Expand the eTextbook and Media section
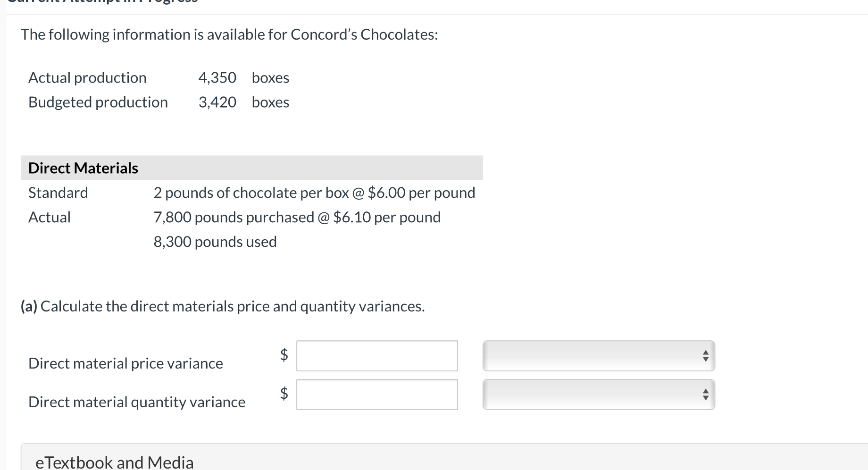868x470 pixels. pyautogui.click(x=114, y=462)
